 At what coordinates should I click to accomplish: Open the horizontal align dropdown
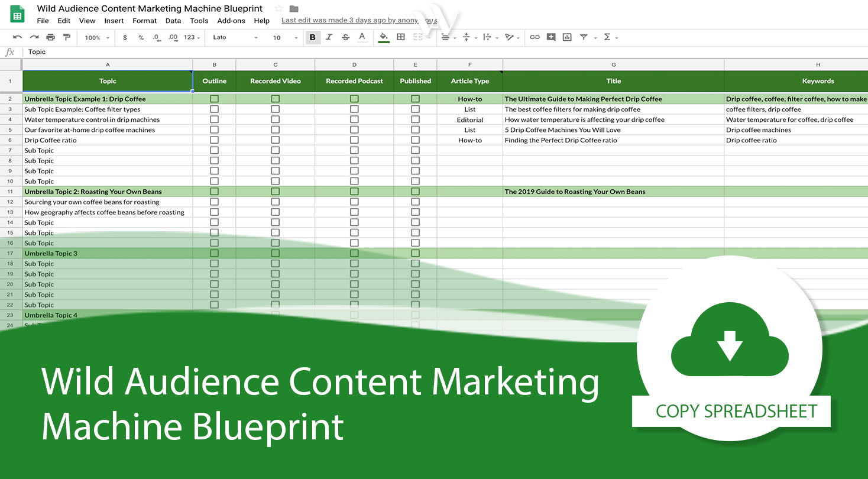[x=449, y=37]
